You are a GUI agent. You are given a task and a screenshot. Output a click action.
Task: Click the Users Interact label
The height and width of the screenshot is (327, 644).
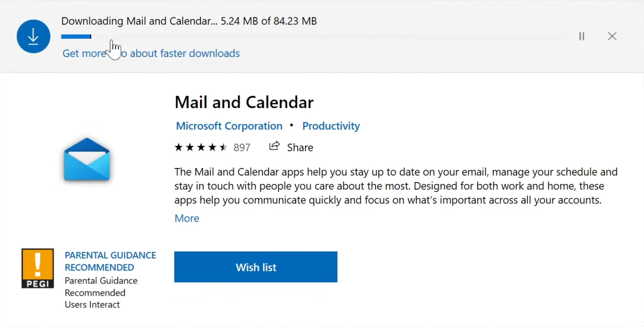[x=92, y=304]
